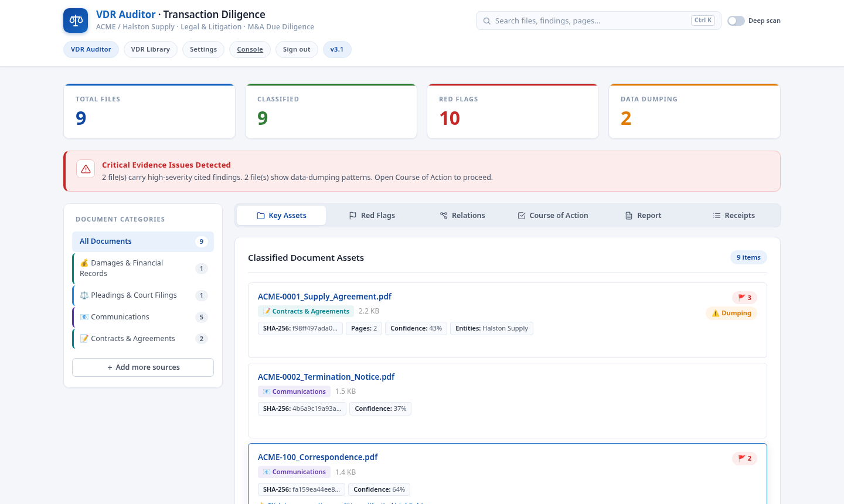Click the Classified stat card
Image resolution: width=844 pixels, height=504 pixels.
(x=331, y=111)
